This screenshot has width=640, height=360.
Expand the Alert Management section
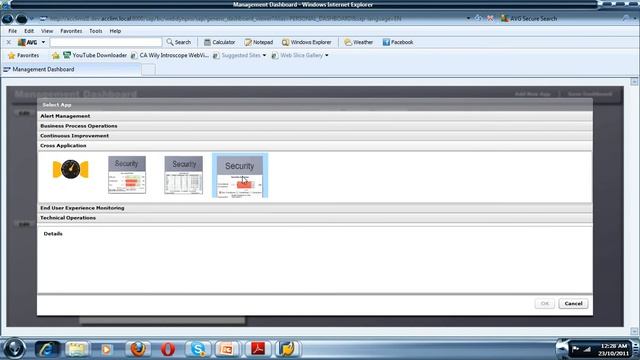315,116
